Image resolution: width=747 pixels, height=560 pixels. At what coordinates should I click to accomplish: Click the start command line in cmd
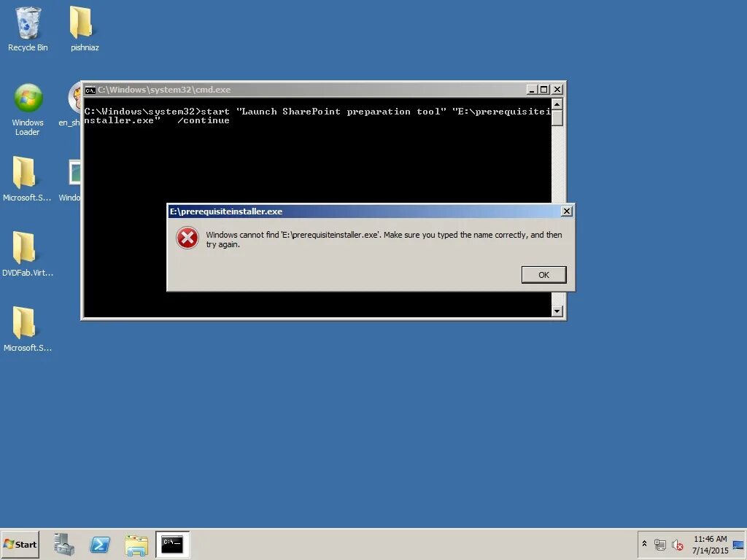click(x=317, y=116)
